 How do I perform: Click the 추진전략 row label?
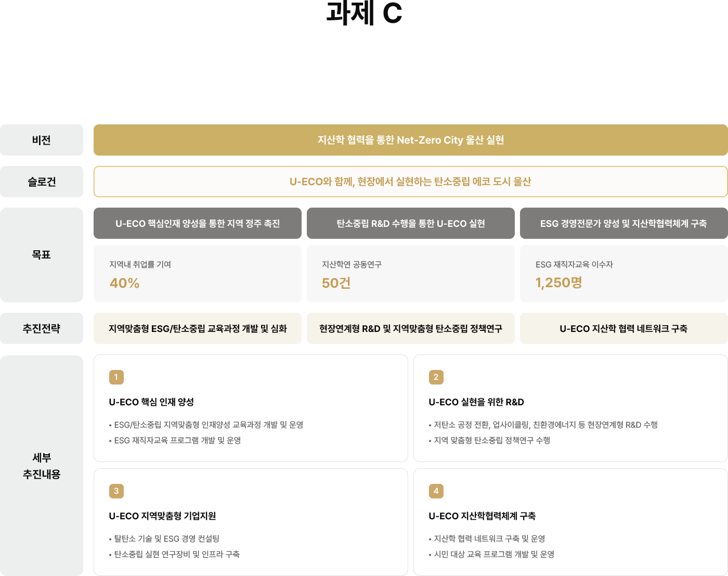tap(42, 328)
